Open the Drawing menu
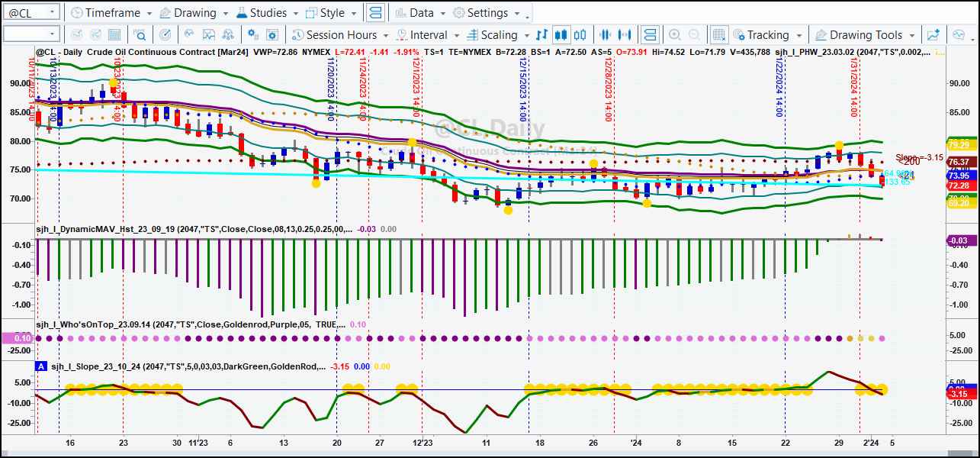This screenshot has width=980, height=458. (194, 13)
